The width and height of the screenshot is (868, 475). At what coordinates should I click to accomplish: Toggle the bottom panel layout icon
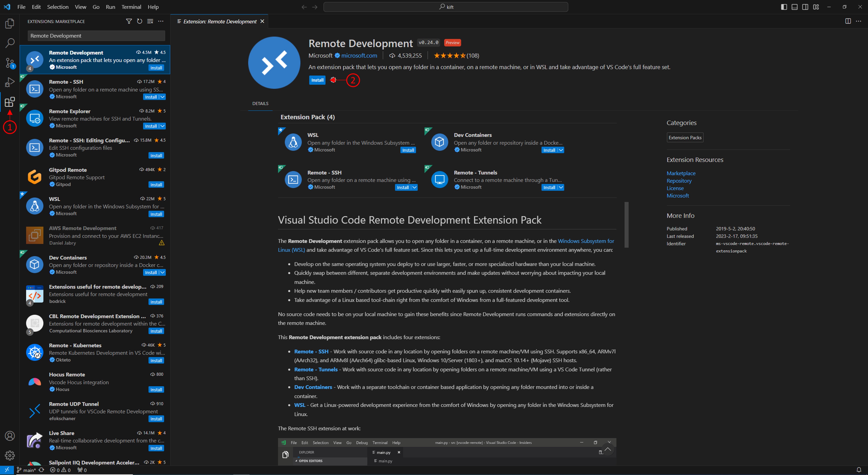coord(795,7)
